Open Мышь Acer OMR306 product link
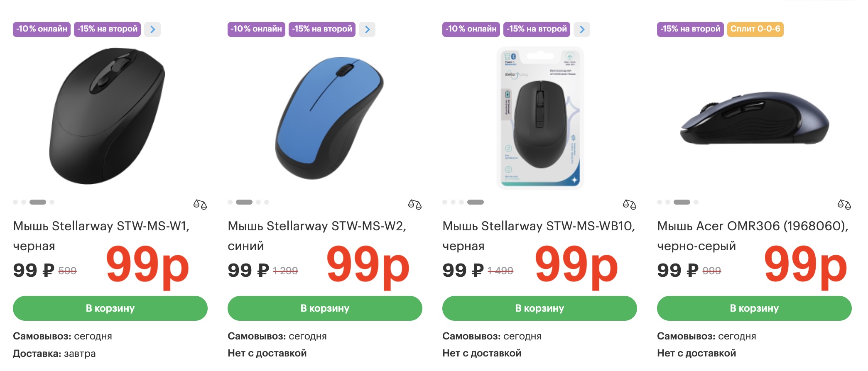This screenshot has width=868, height=371. coord(752,227)
